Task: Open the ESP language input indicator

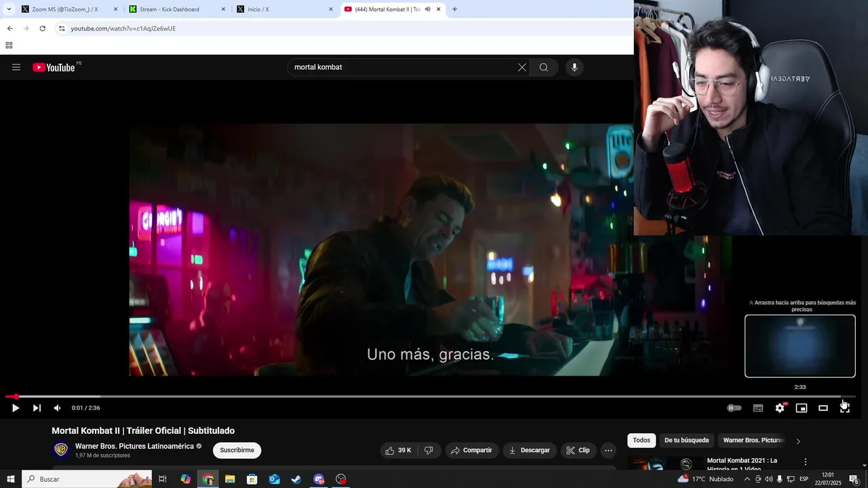Action: (804, 479)
